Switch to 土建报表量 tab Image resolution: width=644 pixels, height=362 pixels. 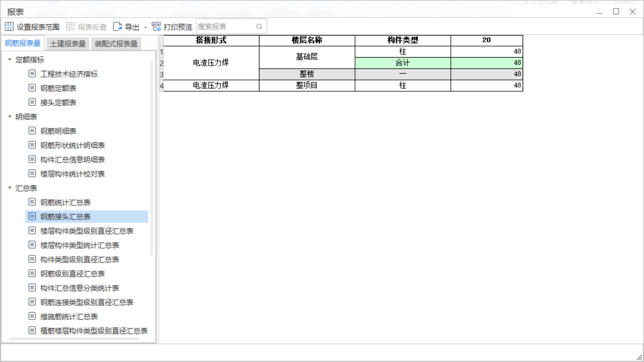[68, 44]
